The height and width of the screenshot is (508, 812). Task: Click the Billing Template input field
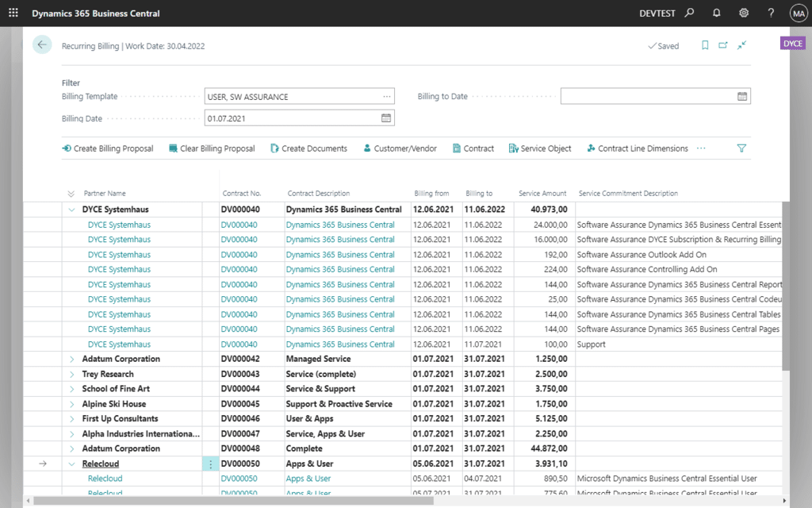coord(299,96)
